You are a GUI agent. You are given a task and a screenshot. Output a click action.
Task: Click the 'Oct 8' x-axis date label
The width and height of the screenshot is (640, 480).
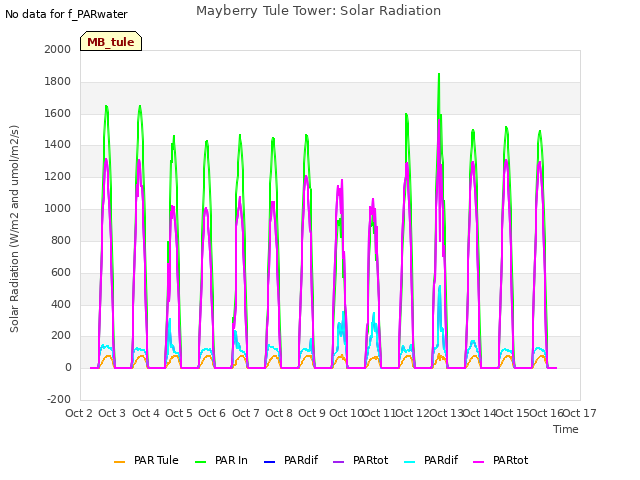279,413
